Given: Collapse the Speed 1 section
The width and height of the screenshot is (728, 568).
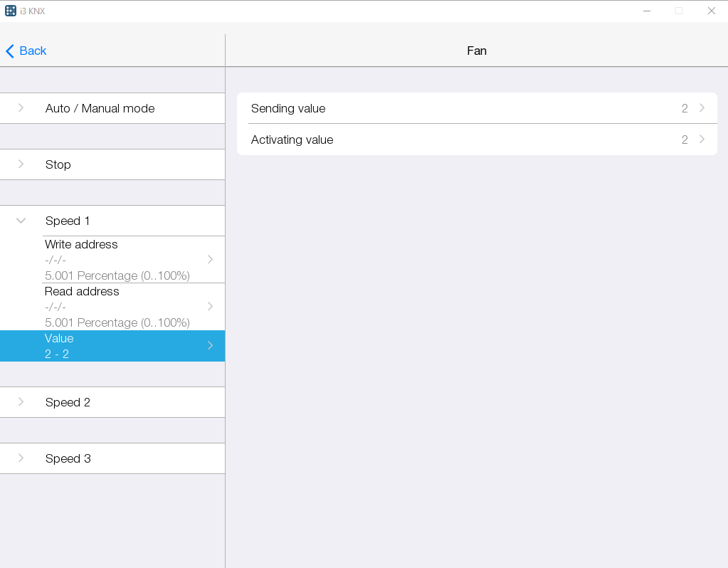Looking at the screenshot, I should [x=21, y=221].
